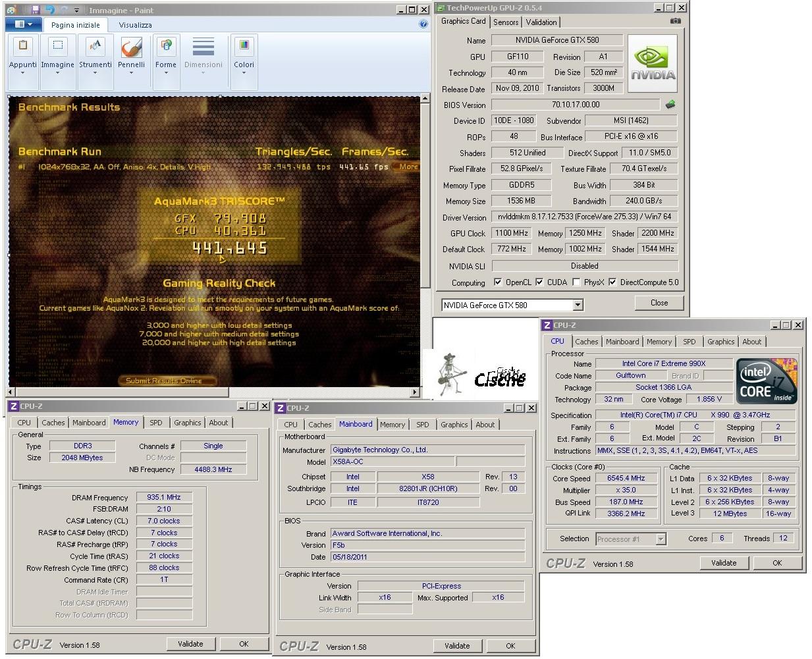Open Caches tab in processor CPU-Z window
Image resolution: width=812 pixels, height=659 pixels.
(586, 342)
